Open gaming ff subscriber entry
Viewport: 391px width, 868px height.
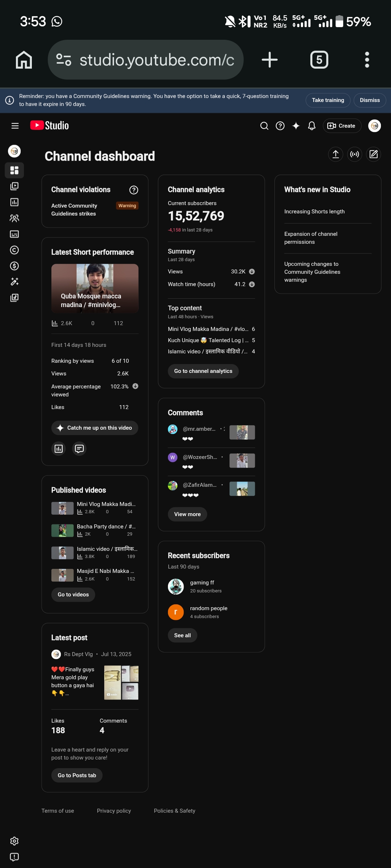coord(211,586)
